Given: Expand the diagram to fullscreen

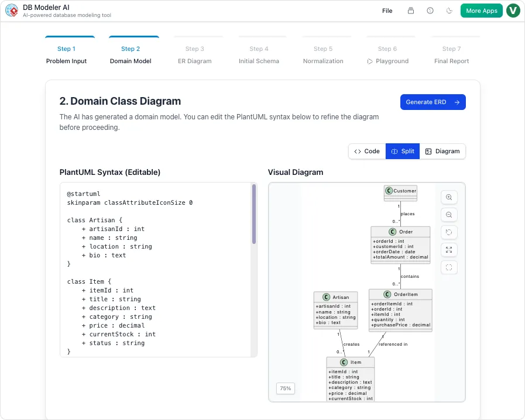Looking at the screenshot, I should 448,250.
